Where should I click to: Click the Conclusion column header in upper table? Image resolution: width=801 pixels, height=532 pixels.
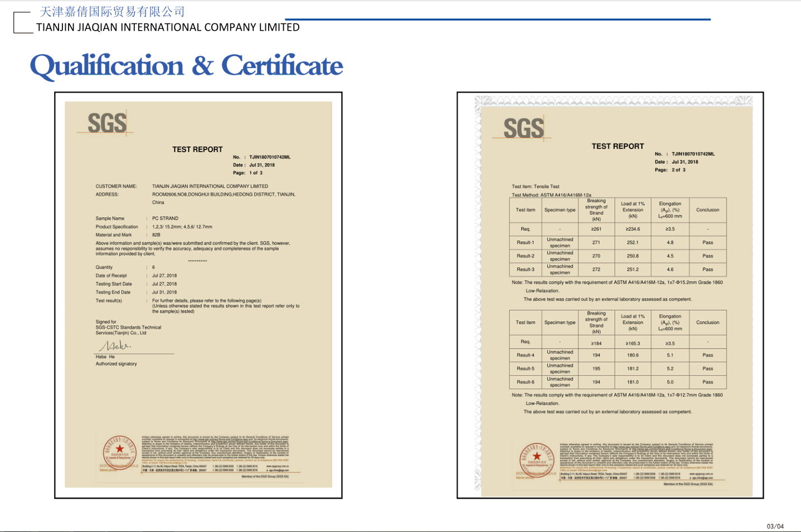click(x=707, y=210)
